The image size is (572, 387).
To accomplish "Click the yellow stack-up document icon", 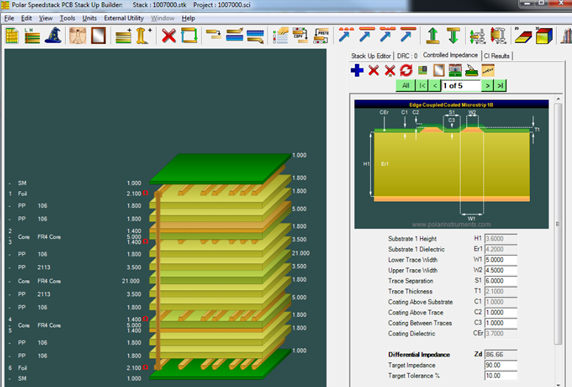I will pos(12,36).
